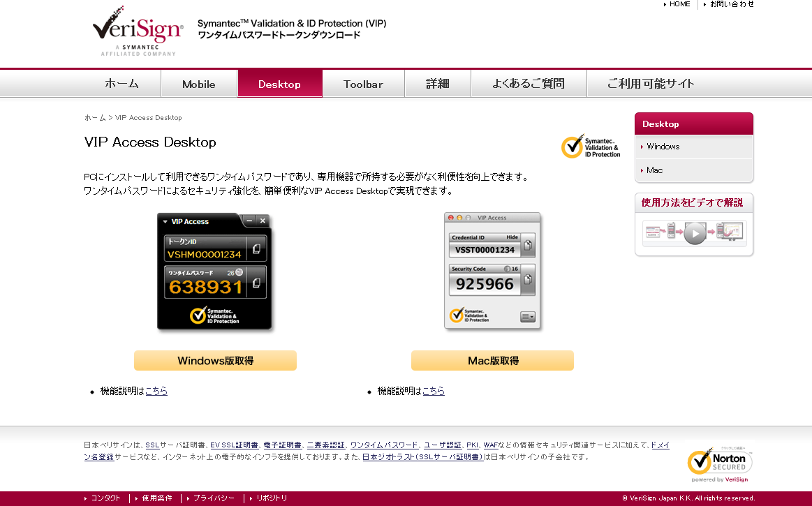Open the ご利用可能サイト tab
Image resolution: width=812 pixels, height=506 pixels.
click(651, 83)
